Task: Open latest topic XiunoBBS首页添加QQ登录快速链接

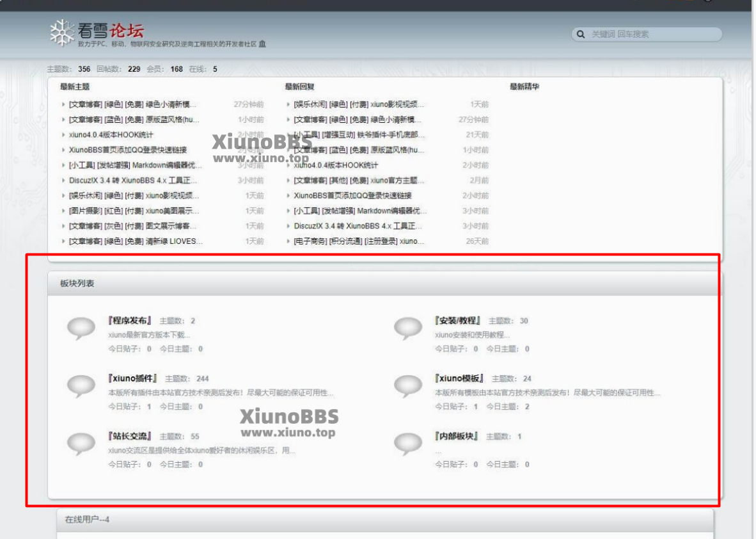Action: click(128, 150)
